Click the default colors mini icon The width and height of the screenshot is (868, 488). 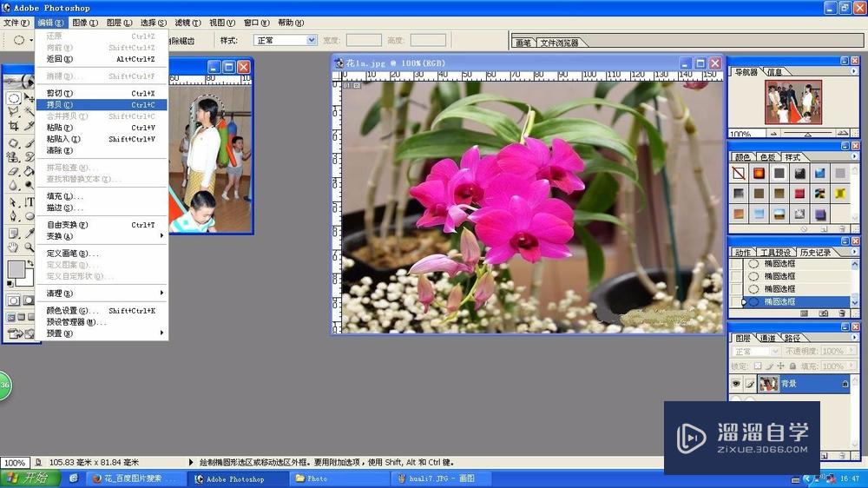(10, 284)
